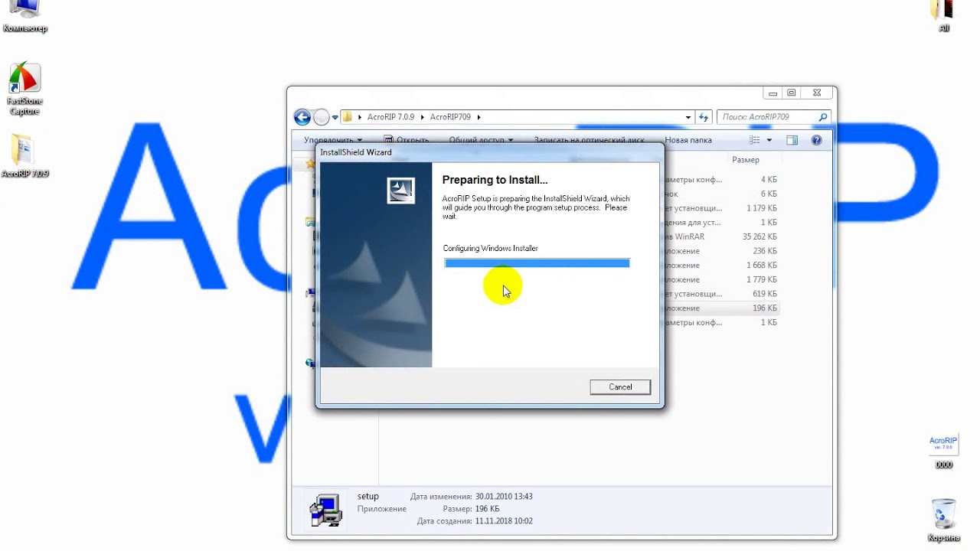980x551 pixels.
Task: Click the 'setup' file name in the details pane
Action: [x=368, y=497]
